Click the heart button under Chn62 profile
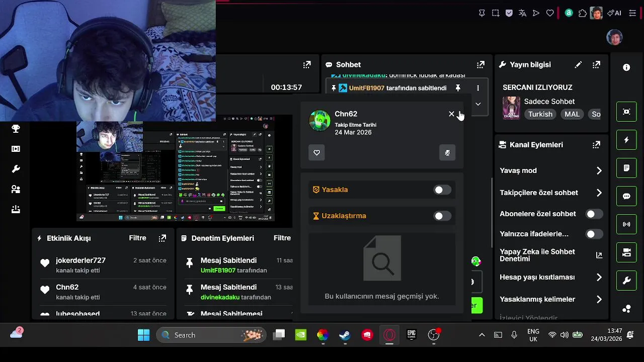Screen dimensions: 644x362 coord(316,153)
